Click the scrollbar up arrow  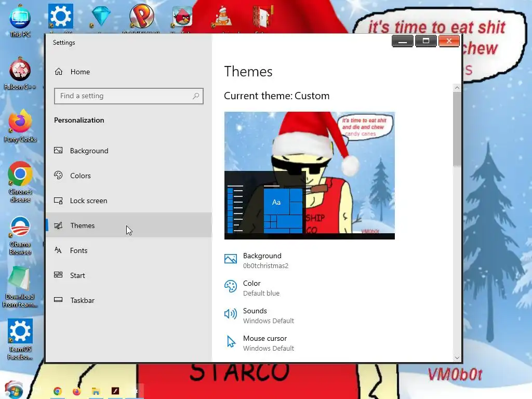pyautogui.click(x=457, y=88)
